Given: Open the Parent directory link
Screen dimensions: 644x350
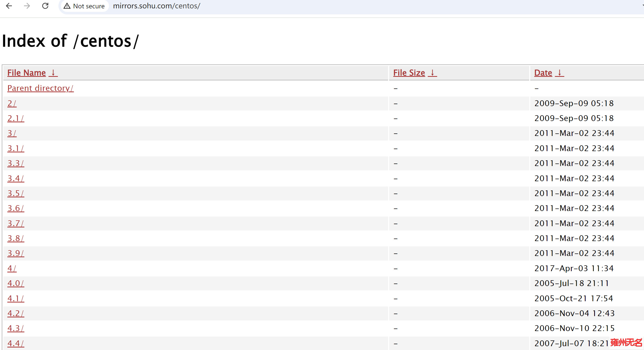Looking at the screenshot, I should pyautogui.click(x=40, y=88).
